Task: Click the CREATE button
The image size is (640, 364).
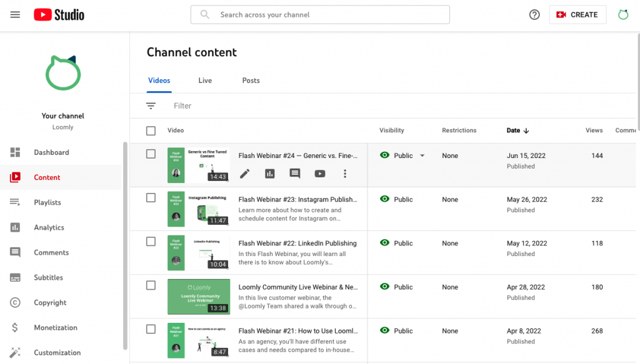Action: pos(577,14)
